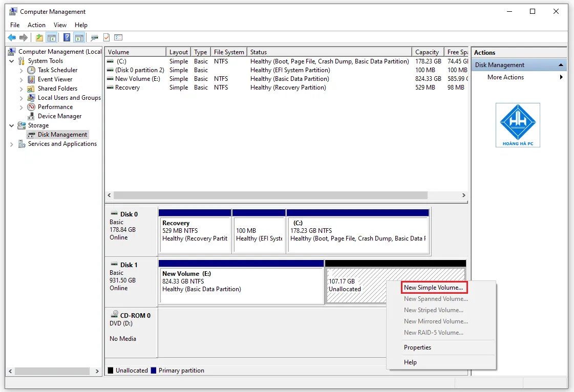
Task: Click the (C:) volume row drive icon
Action: point(110,61)
